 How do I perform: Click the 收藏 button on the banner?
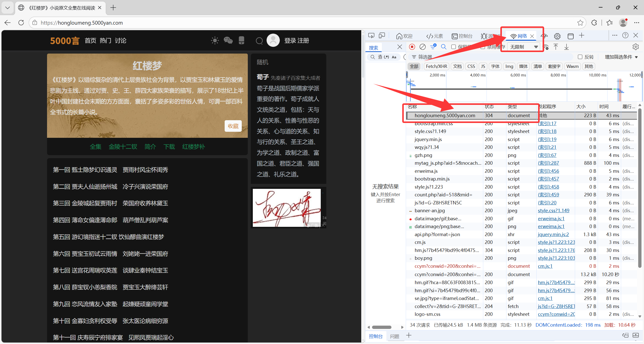pyautogui.click(x=233, y=126)
